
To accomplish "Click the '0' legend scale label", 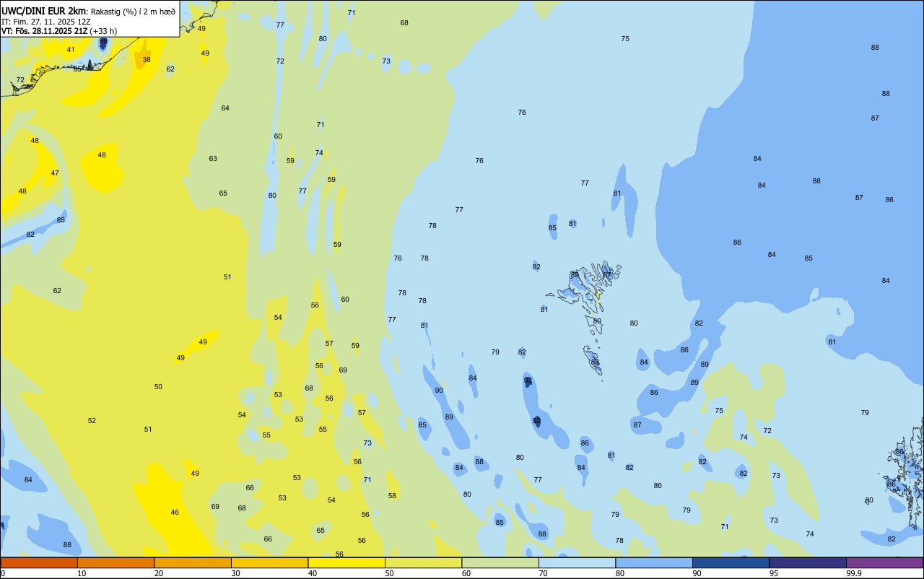I will 3,573.
